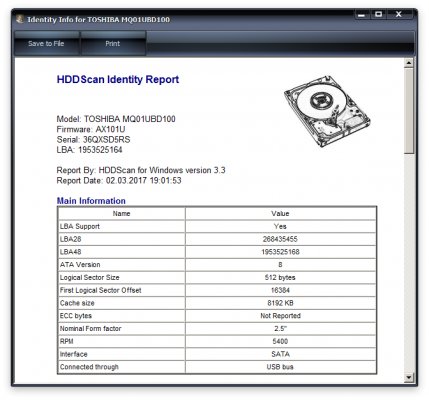429x400 pixels.
Task: Maximize the Identity Info window
Action: [379, 14]
